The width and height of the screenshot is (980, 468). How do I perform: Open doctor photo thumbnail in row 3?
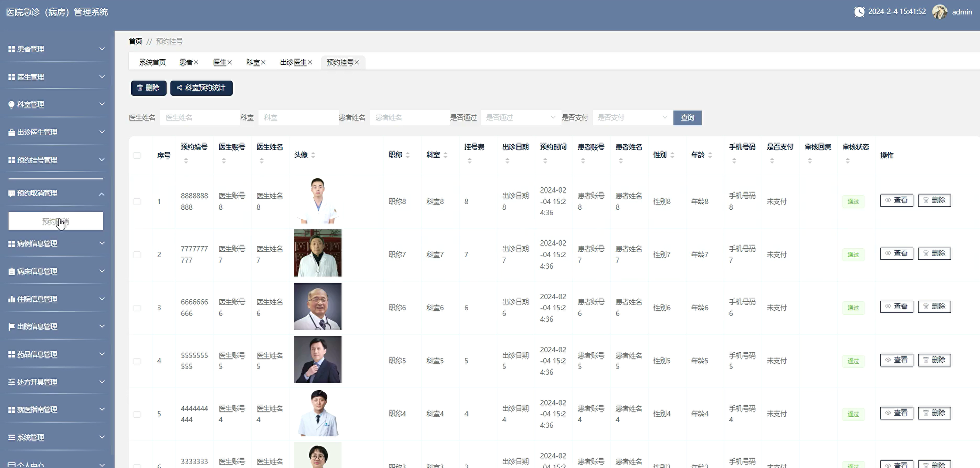pyautogui.click(x=318, y=306)
